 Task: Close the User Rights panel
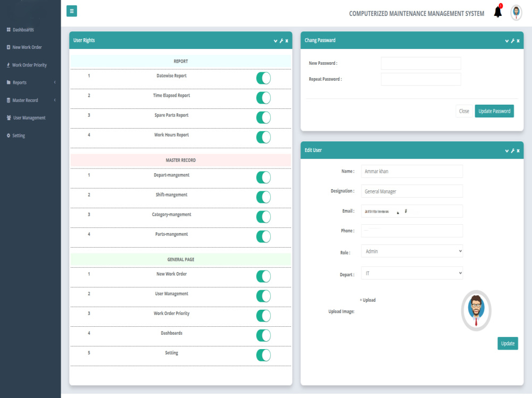[287, 41]
